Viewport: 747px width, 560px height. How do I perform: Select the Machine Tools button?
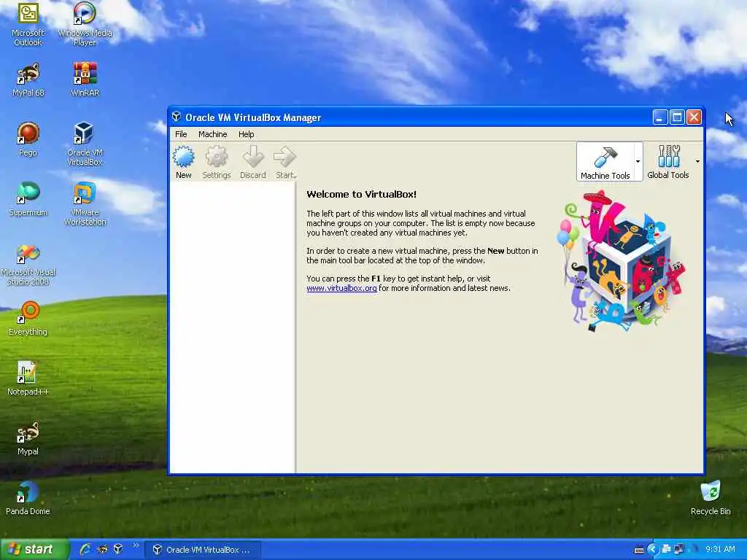pos(605,162)
